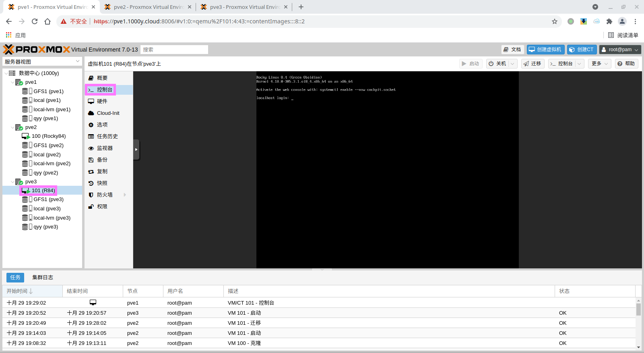Switch to the Cluster Log (集群日志) tab
Image resolution: width=644 pixels, height=353 pixels.
[x=43, y=277]
